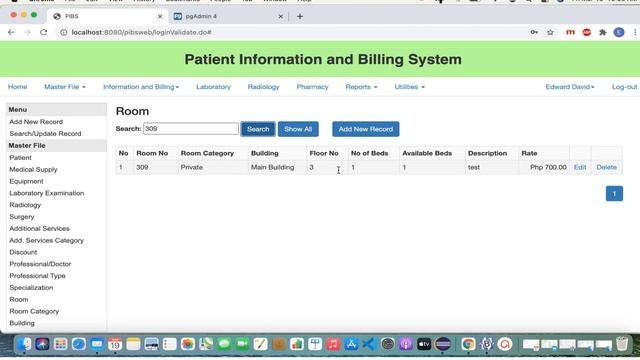This screenshot has height=360, width=640.
Task: Open the Chrome profile avatar
Action: 619,32
